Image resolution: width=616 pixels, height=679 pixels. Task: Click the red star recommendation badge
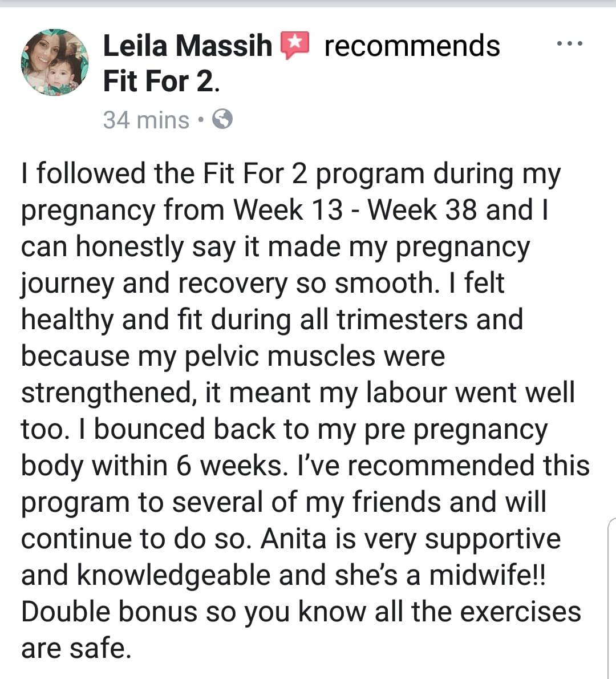coord(295,45)
